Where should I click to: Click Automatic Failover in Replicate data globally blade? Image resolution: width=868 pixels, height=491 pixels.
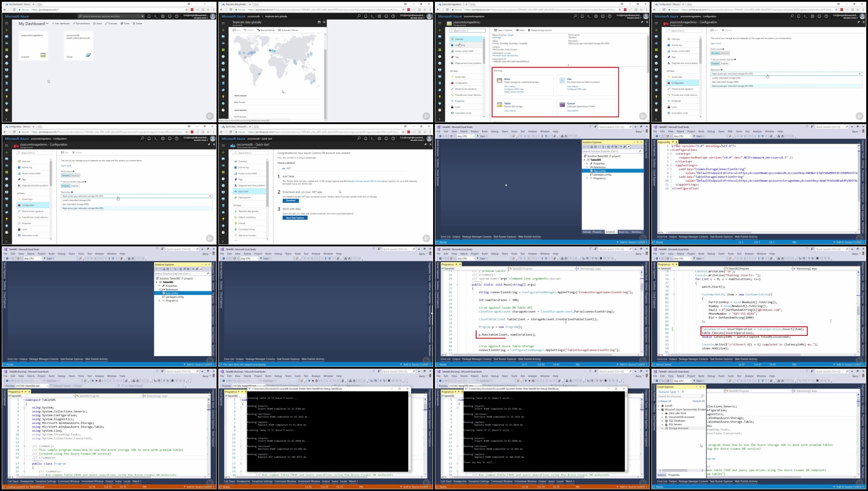coord(288,30)
